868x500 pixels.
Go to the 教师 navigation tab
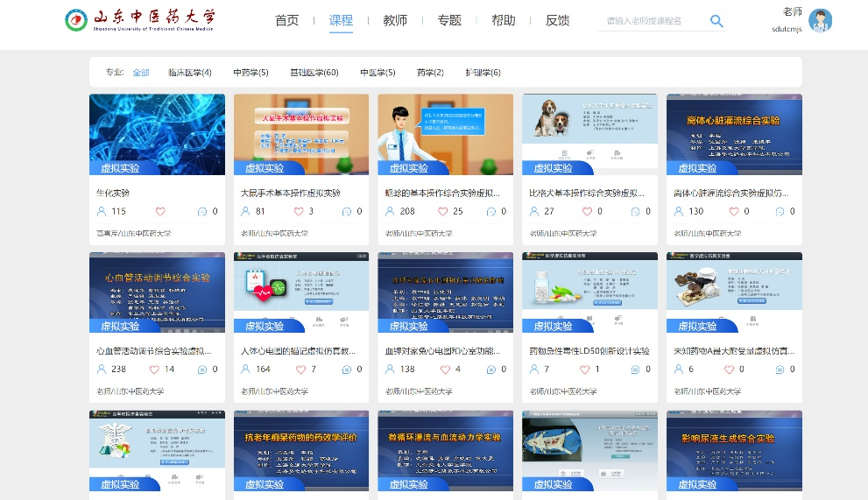(x=395, y=20)
